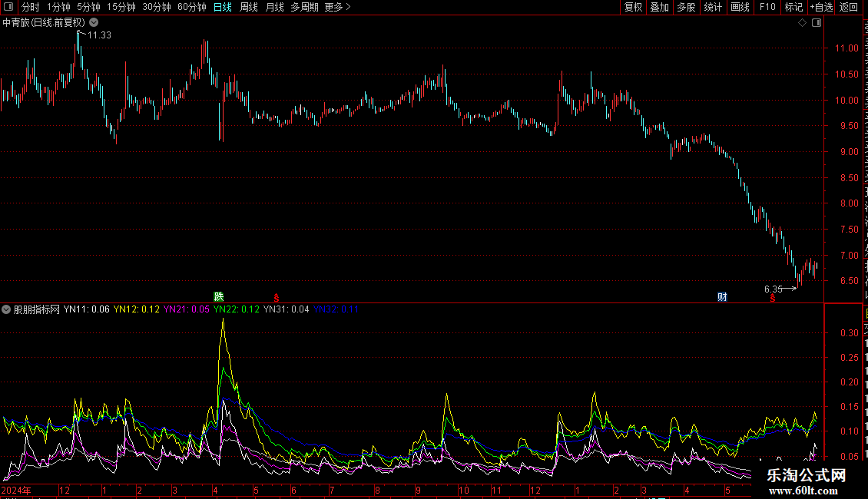Click the green 跌 marker on chart
The height and width of the screenshot is (499, 868).
219,297
